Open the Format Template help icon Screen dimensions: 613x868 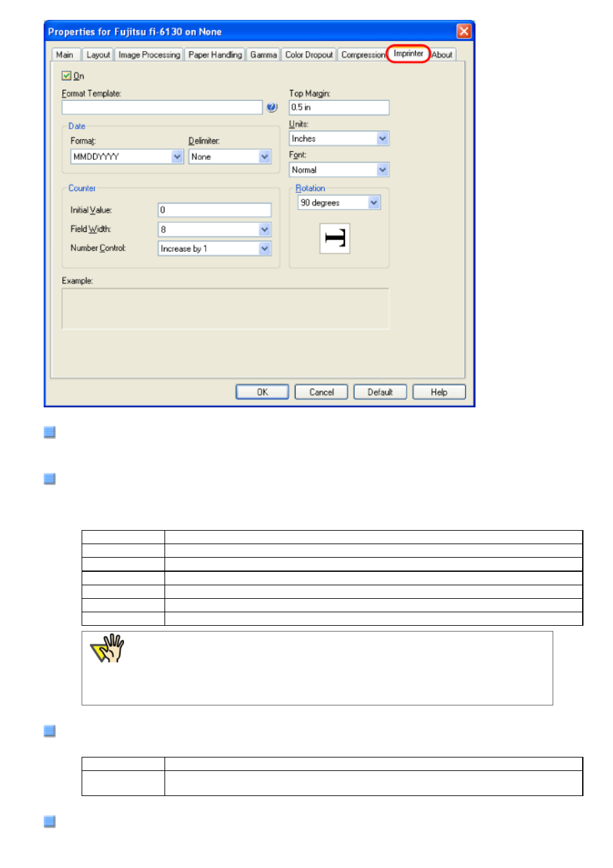(272, 107)
